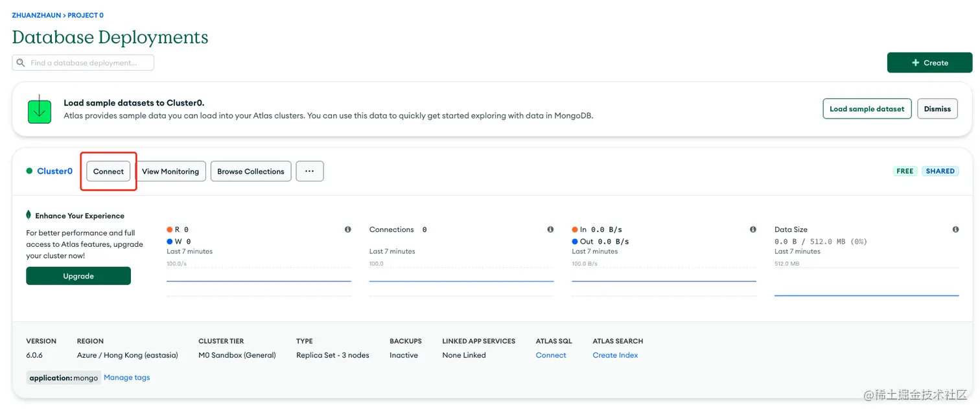Click Replica Set - 3 nodes text
Viewport: 980px width, 414px height.
(332, 355)
